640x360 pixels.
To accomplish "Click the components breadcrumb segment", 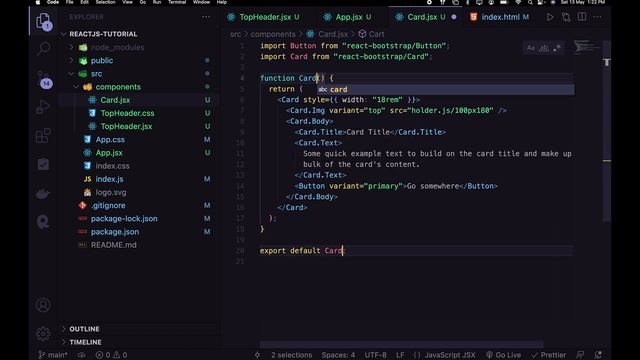I will click(x=273, y=34).
